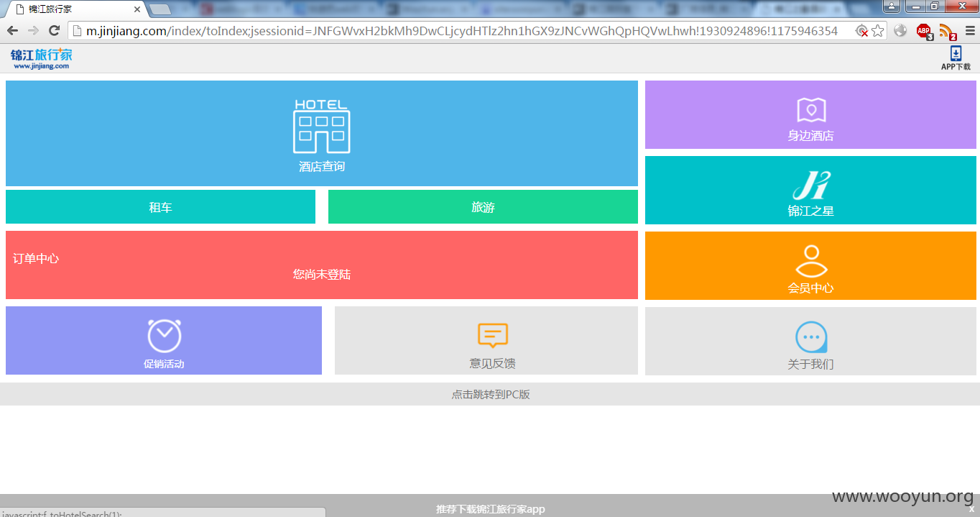
Task: Open the RSS feed extension icon
Action: coord(947,31)
